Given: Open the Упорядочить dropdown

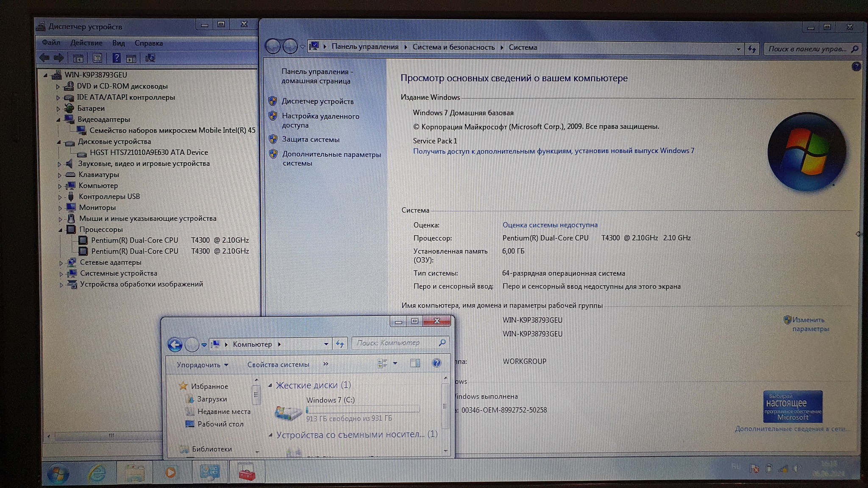Looking at the screenshot, I should point(202,365).
